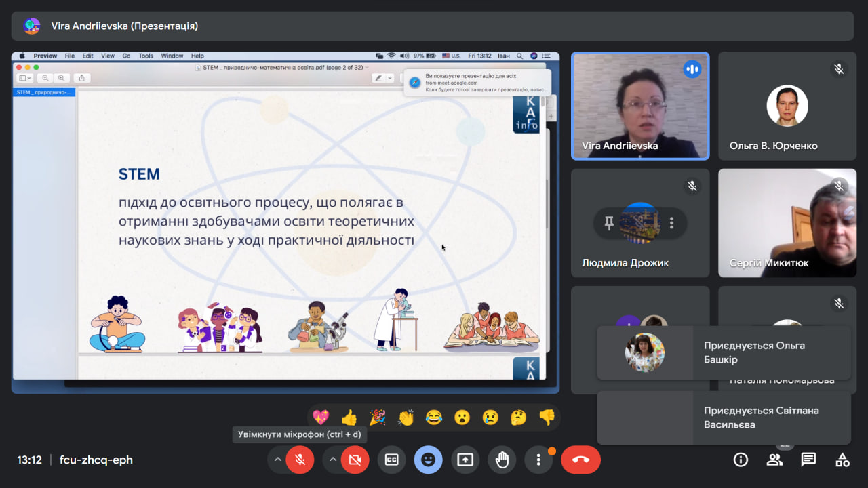Send party popper reaction

click(x=378, y=418)
